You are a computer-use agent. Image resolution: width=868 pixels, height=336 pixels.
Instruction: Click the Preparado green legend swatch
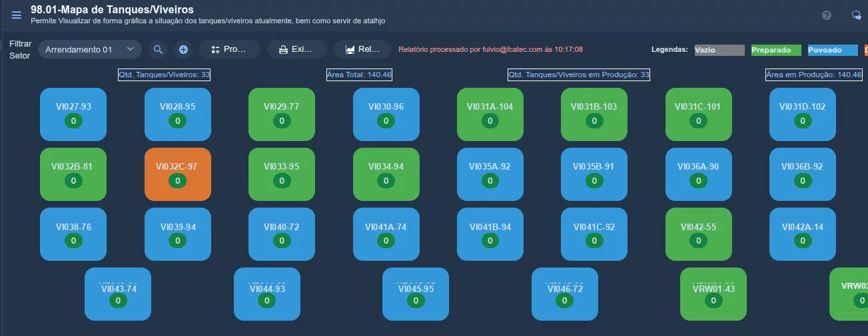point(776,50)
